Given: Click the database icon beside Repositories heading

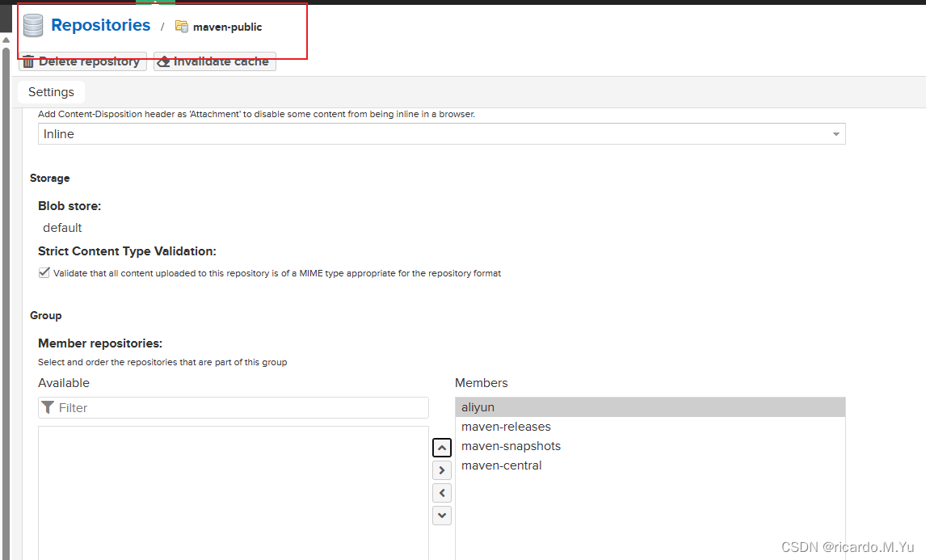Looking at the screenshot, I should point(32,25).
